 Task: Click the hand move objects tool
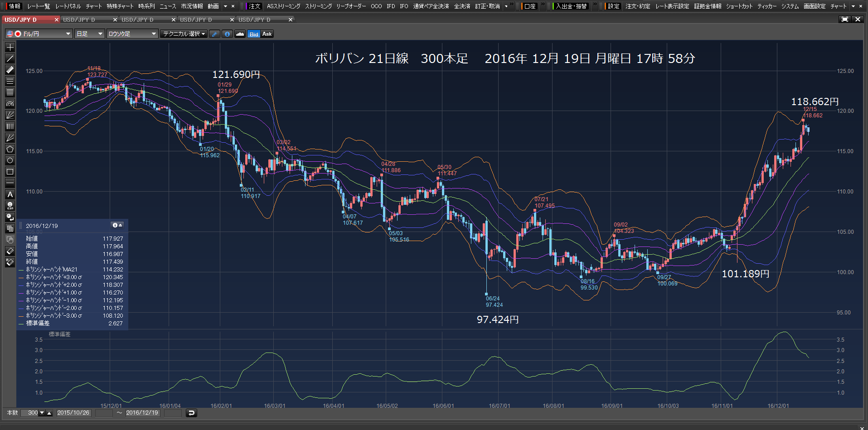pyautogui.click(x=10, y=240)
